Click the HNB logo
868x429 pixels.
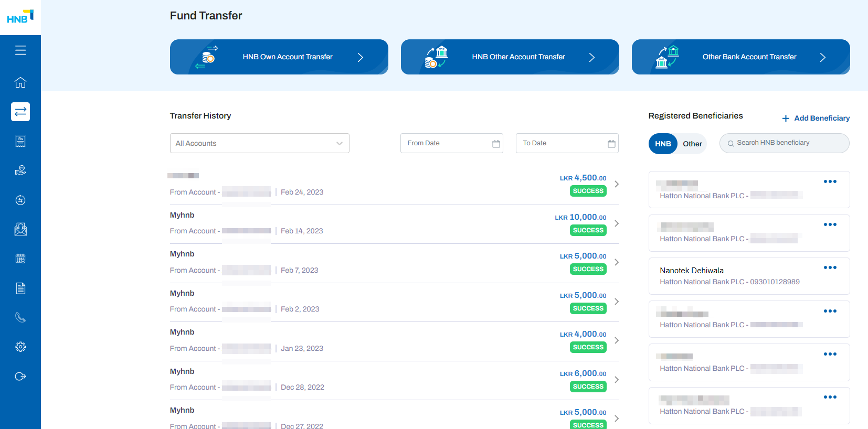(20, 17)
